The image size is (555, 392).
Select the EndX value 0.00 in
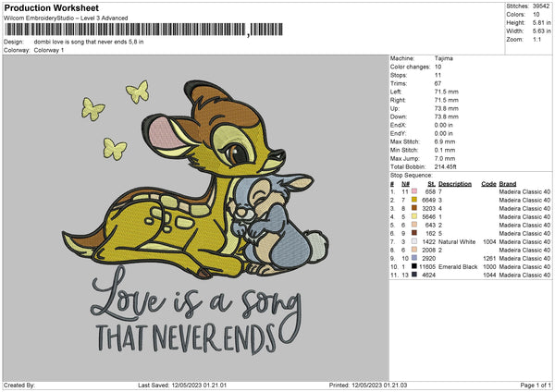(443, 125)
